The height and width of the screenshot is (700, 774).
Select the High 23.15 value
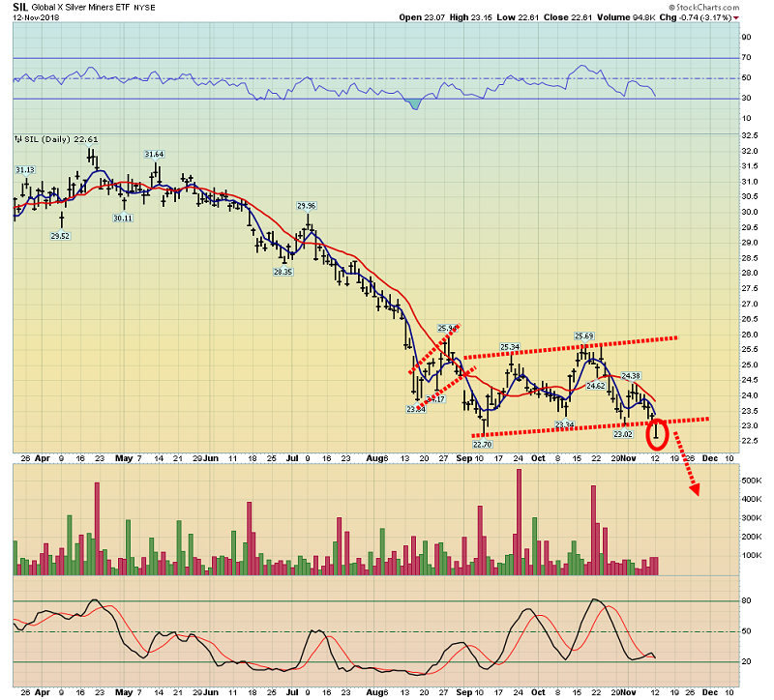pos(471,17)
